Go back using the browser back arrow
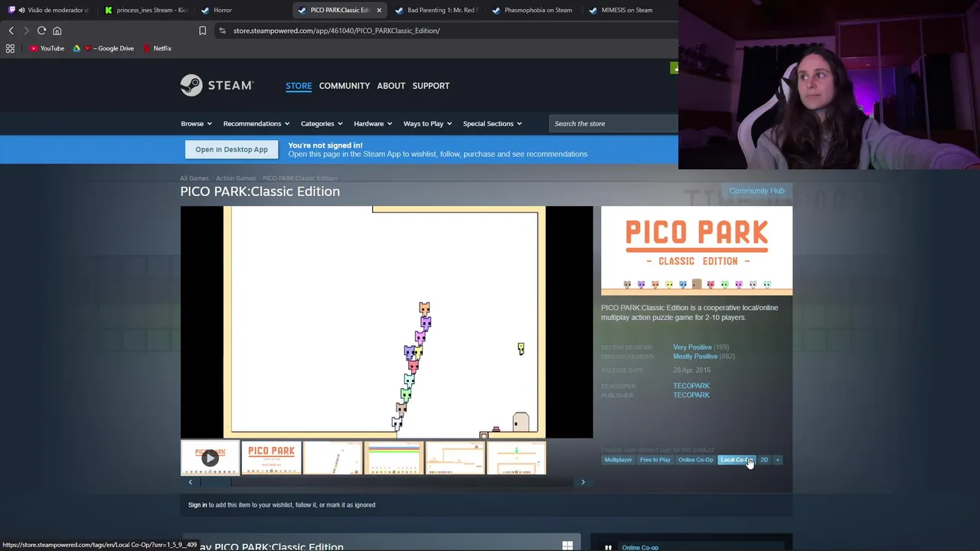980x551 pixels. point(11,31)
